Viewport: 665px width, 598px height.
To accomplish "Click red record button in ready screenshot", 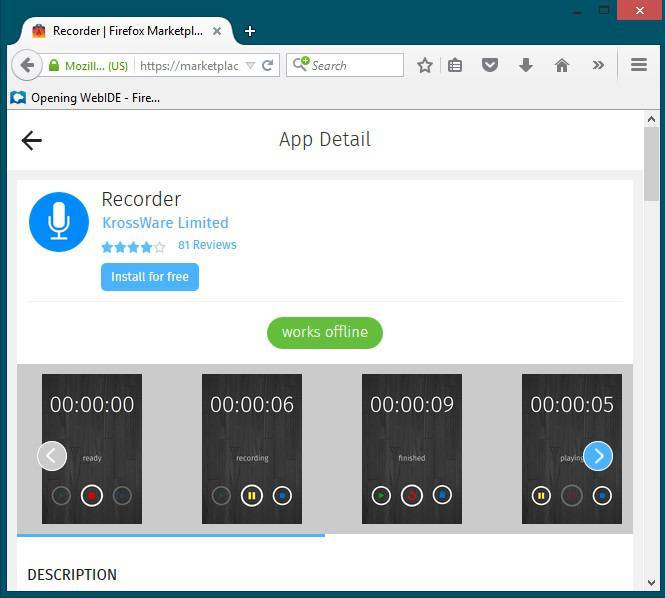I will (92, 495).
